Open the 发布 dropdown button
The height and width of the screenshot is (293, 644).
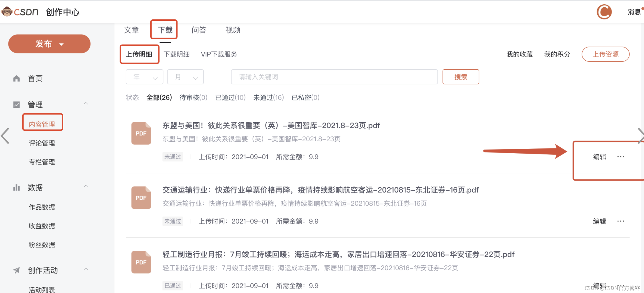[49, 44]
